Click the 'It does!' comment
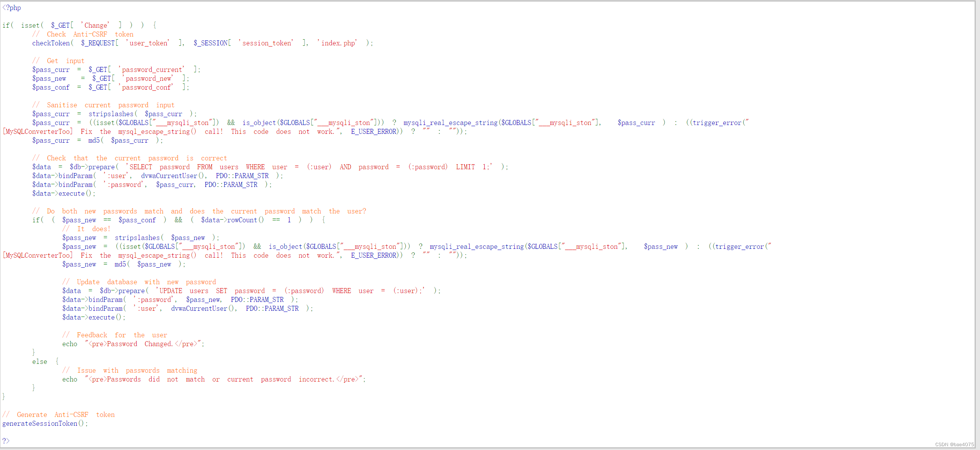 tap(87, 229)
